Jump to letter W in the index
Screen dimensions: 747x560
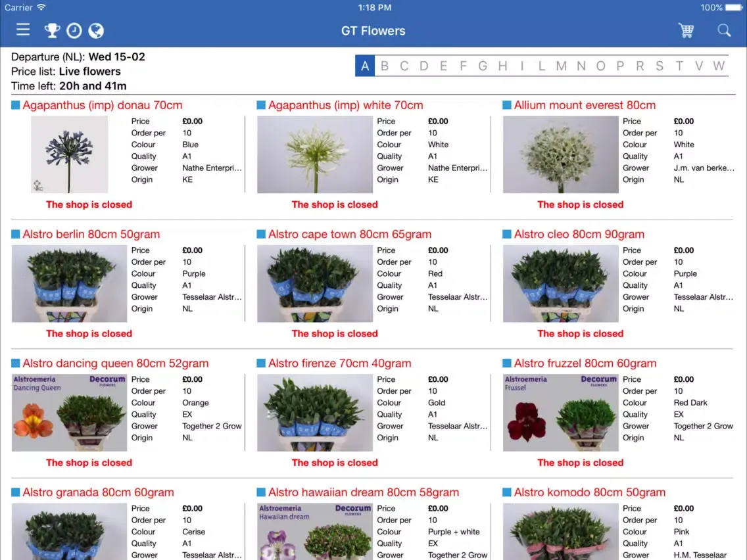[719, 66]
